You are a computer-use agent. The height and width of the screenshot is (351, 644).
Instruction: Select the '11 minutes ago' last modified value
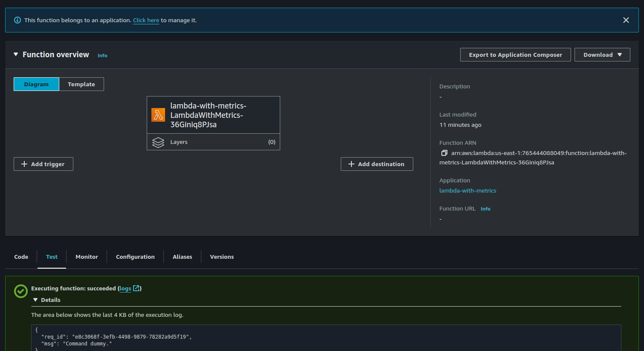click(460, 125)
